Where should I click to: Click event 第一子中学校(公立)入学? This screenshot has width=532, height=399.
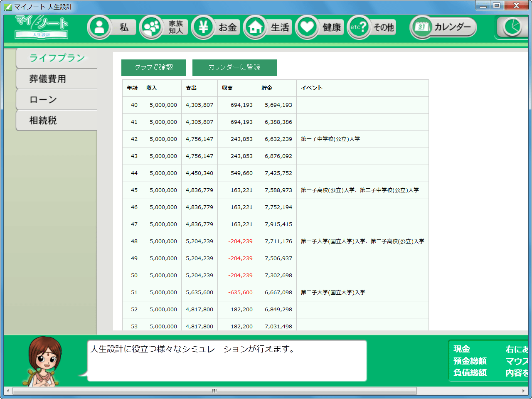(330, 139)
